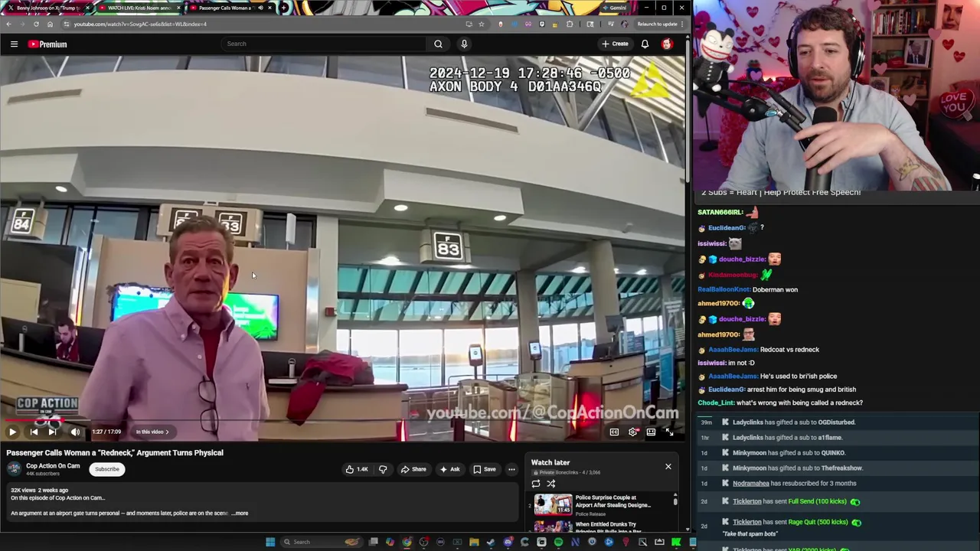Open 'Police Surprise Couple at Airport' thumbnail
The height and width of the screenshot is (551, 980).
tap(553, 504)
